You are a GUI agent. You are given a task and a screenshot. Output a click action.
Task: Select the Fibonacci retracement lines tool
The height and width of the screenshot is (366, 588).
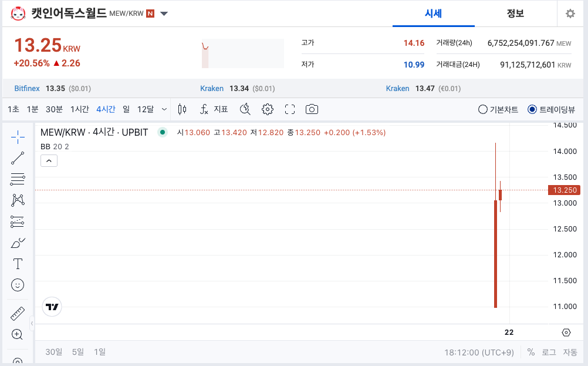pos(18,179)
